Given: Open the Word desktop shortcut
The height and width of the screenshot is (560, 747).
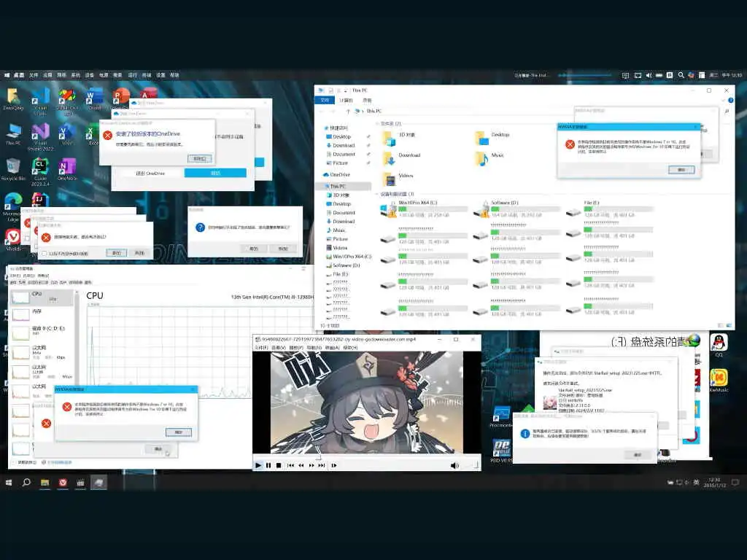Looking at the screenshot, I should 94,98.
